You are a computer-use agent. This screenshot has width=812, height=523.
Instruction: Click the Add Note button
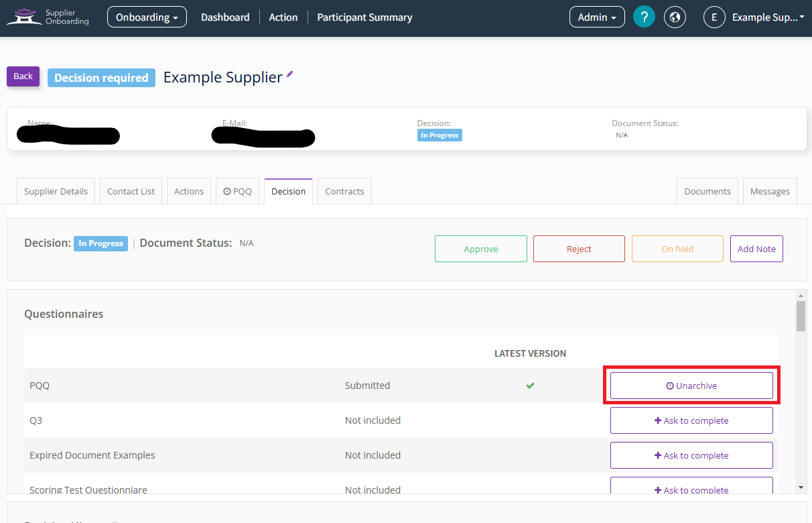(756, 249)
